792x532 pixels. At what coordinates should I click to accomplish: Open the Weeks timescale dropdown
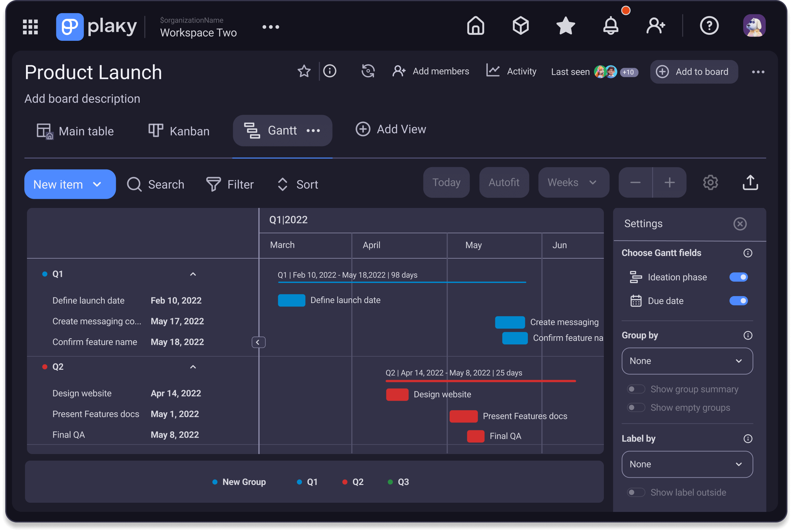pos(573,182)
